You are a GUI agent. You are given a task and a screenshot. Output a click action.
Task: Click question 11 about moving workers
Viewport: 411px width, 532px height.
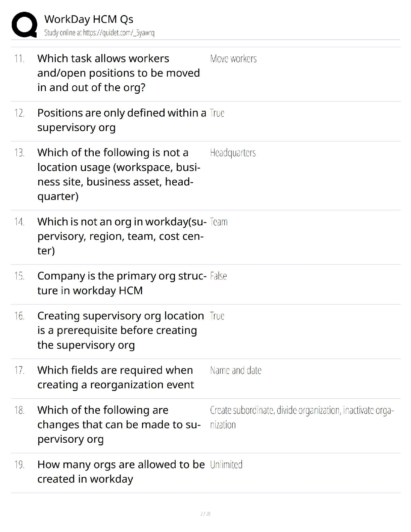(119, 73)
